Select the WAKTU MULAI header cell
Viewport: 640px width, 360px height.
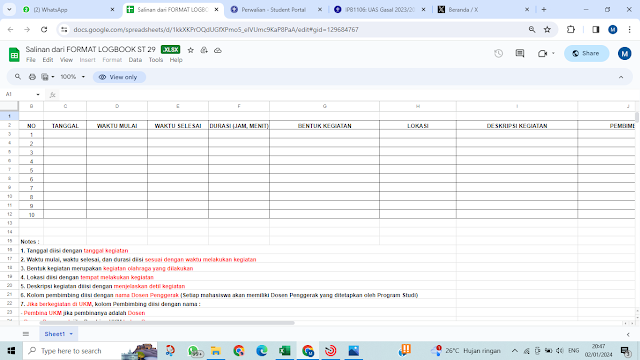click(117, 126)
